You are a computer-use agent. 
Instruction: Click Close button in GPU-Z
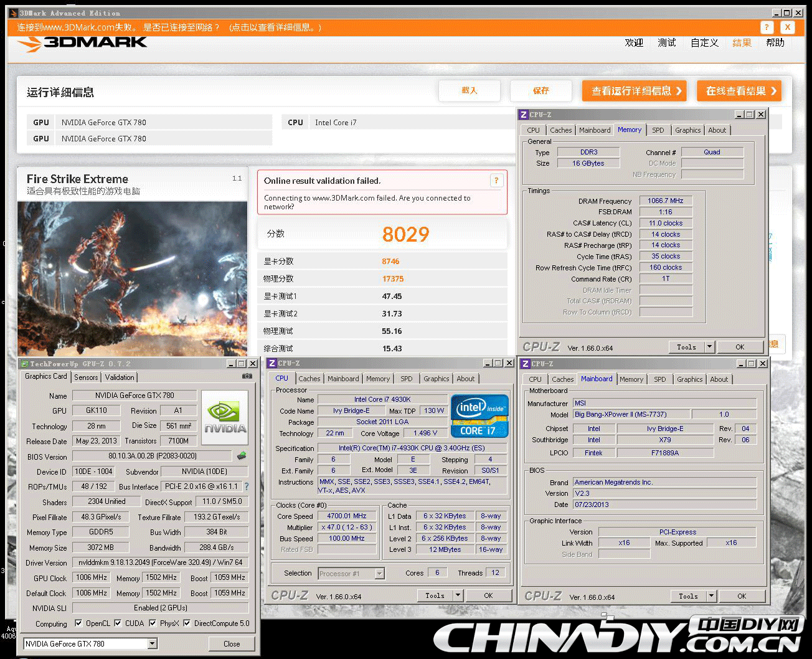coord(232,644)
